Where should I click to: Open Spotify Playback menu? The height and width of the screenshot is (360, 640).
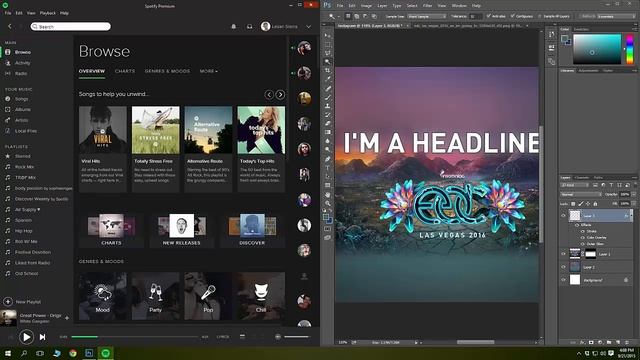[x=48, y=13]
